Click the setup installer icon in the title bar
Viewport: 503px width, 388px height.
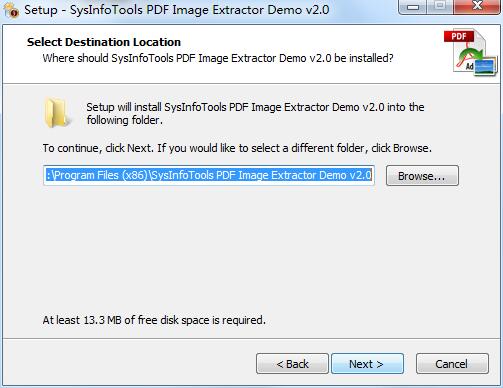click(x=11, y=10)
